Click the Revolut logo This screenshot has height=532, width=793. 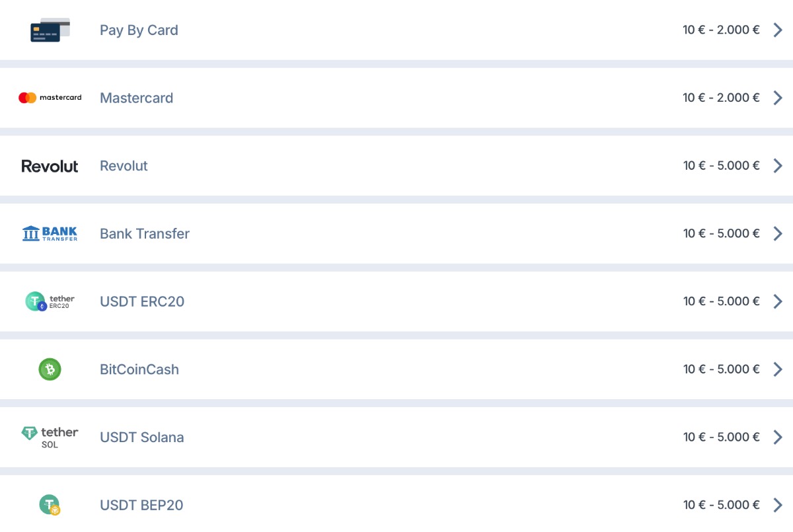coord(50,166)
